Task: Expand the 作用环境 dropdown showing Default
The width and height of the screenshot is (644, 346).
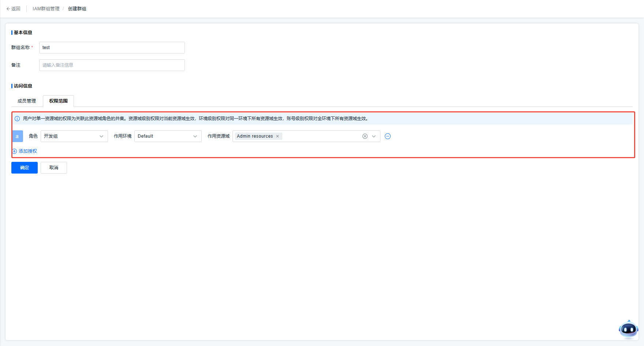Action: 168,136
